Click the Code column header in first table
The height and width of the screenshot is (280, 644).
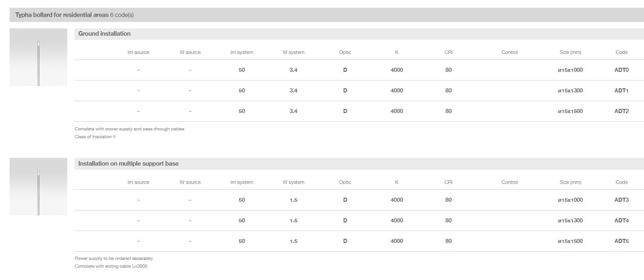click(x=621, y=53)
